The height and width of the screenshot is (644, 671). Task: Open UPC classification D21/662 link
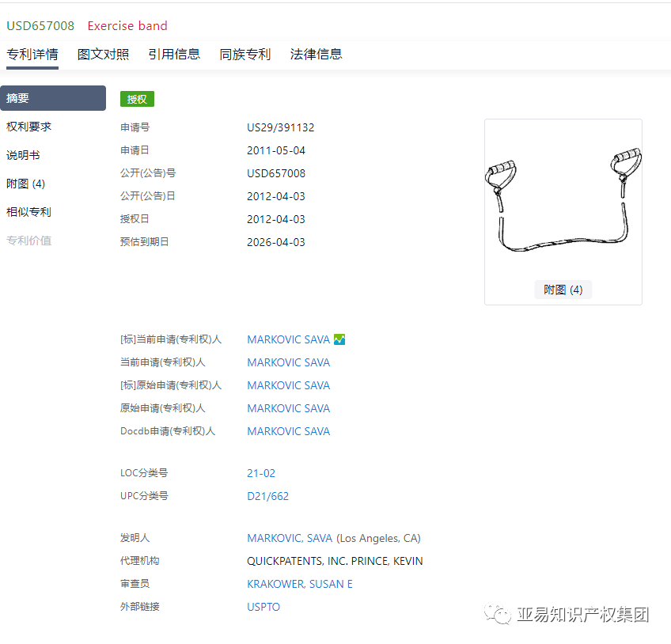click(268, 496)
